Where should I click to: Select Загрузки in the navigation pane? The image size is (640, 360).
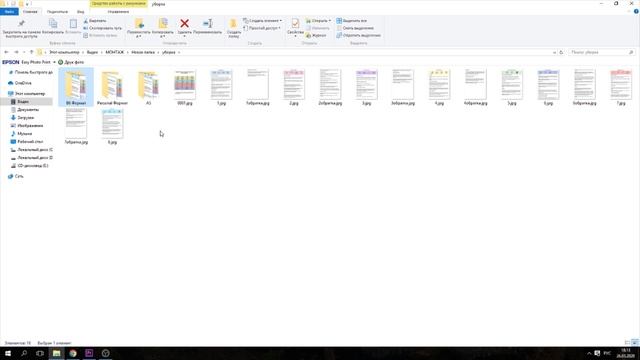tap(26, 118)
